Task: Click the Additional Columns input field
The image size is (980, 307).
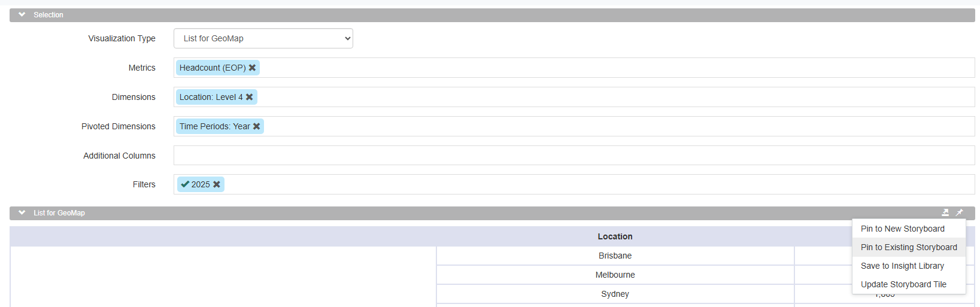Action: 574,156
